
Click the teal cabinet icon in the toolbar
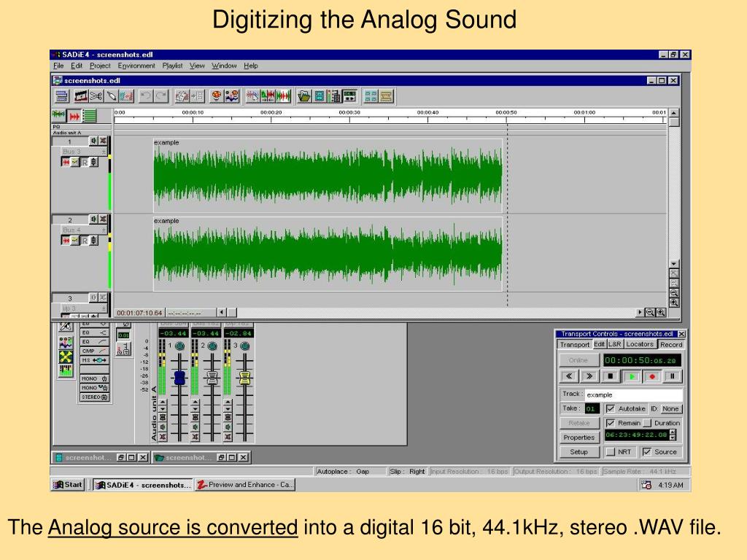(x=320, y=96)
